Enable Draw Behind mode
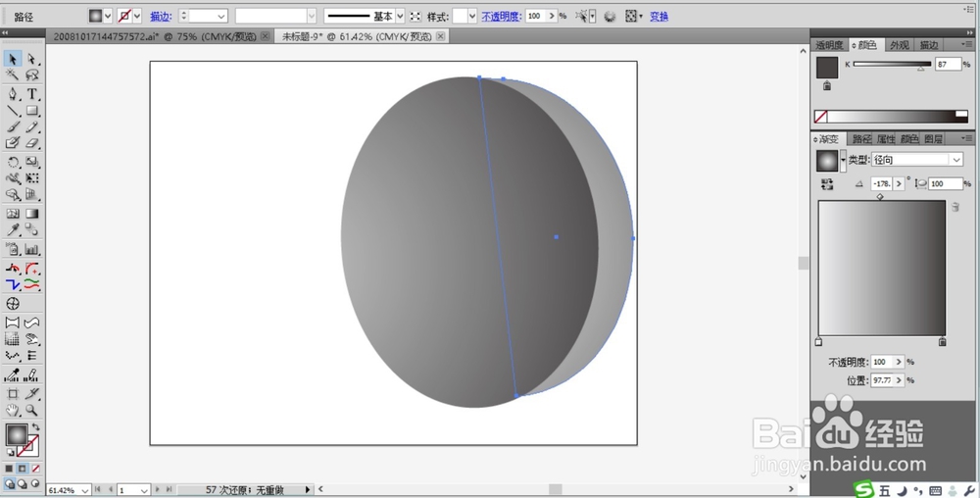Screen dimensions: 980x498 [x=22, y=483]
